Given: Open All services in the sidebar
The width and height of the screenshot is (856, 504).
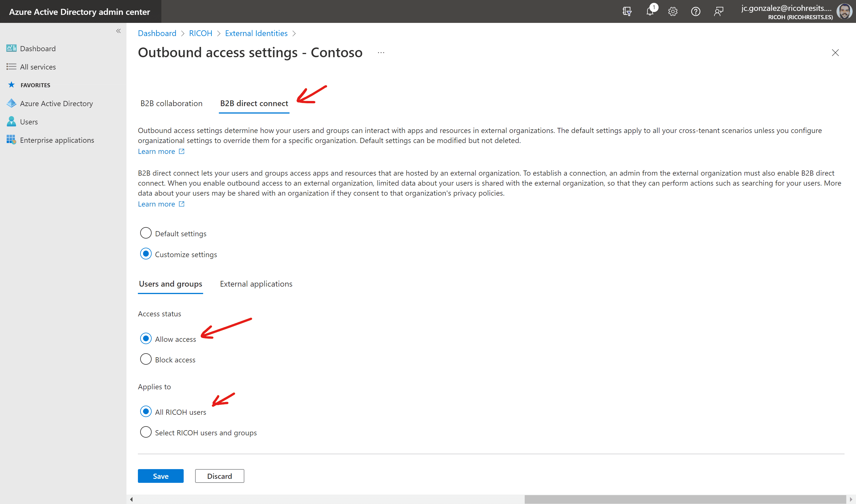Looking at the screenshot, I should 38,67.
